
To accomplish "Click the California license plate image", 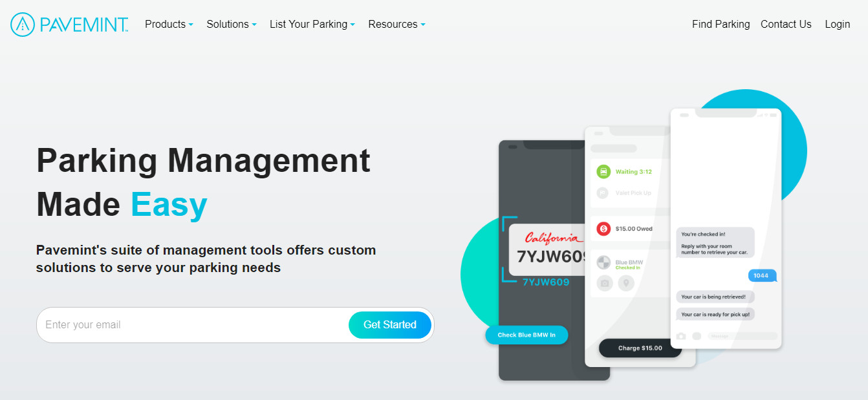I will (547, 250).
